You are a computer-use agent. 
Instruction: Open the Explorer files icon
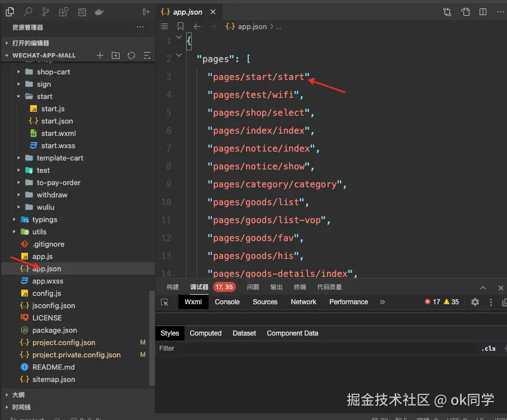pyautogui.click(x=10, y=12)
